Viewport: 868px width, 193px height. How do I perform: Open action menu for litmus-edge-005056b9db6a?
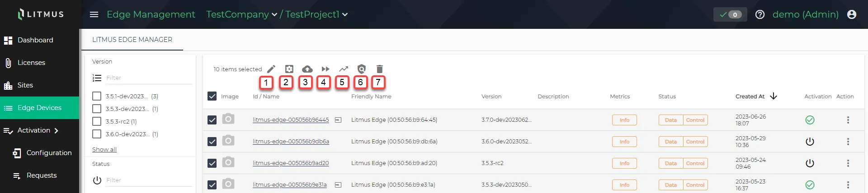(x=848, y=142)
